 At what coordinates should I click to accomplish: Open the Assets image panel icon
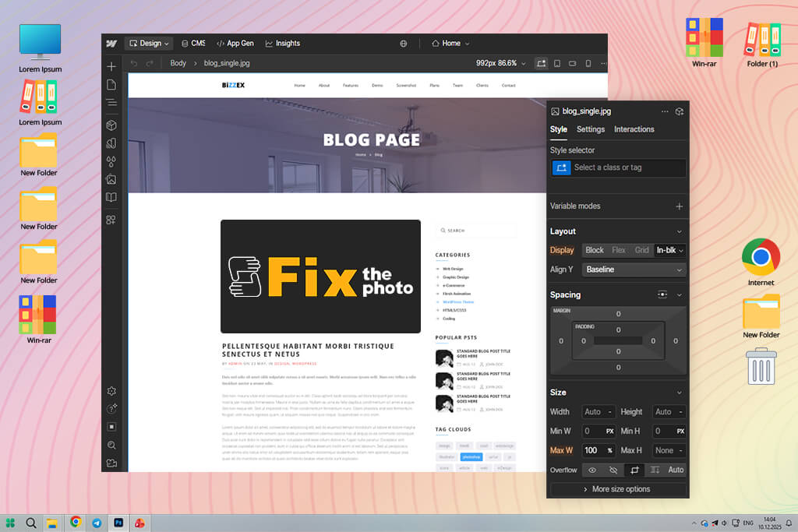(x=111, y=179)
